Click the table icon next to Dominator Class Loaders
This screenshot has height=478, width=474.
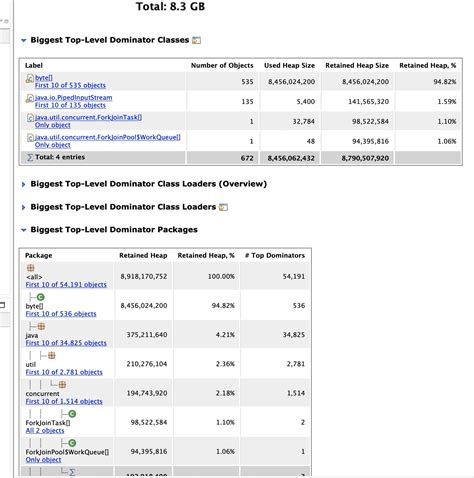pos(223,207)
